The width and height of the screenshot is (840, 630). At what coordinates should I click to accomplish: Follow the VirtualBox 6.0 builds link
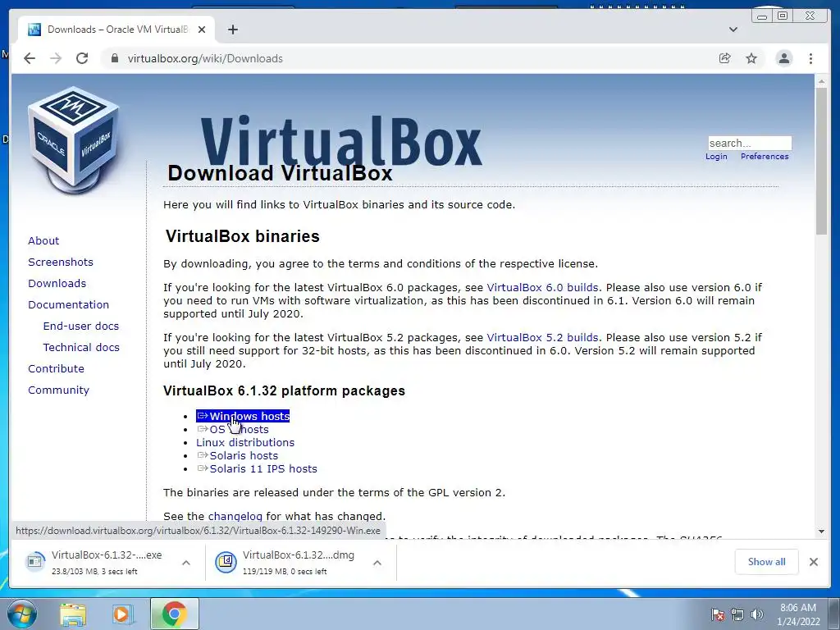(542, 288)
